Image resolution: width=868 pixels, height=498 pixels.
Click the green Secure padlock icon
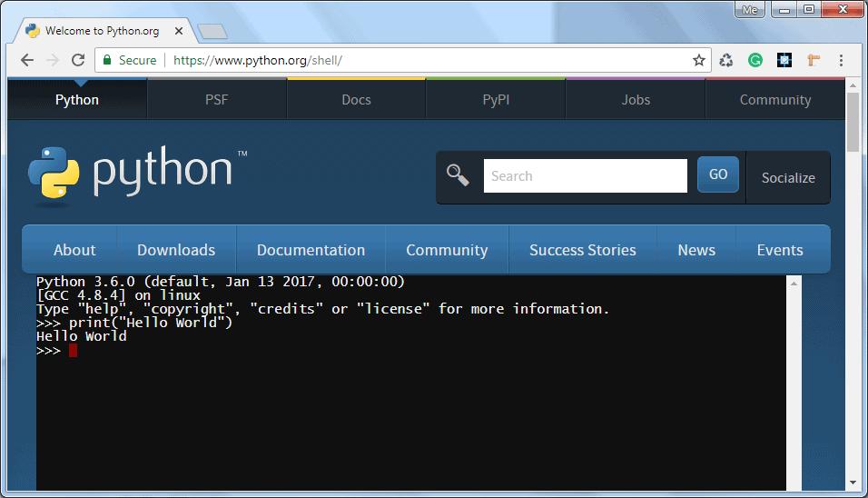pyautogui.click(x=107, y=60)
